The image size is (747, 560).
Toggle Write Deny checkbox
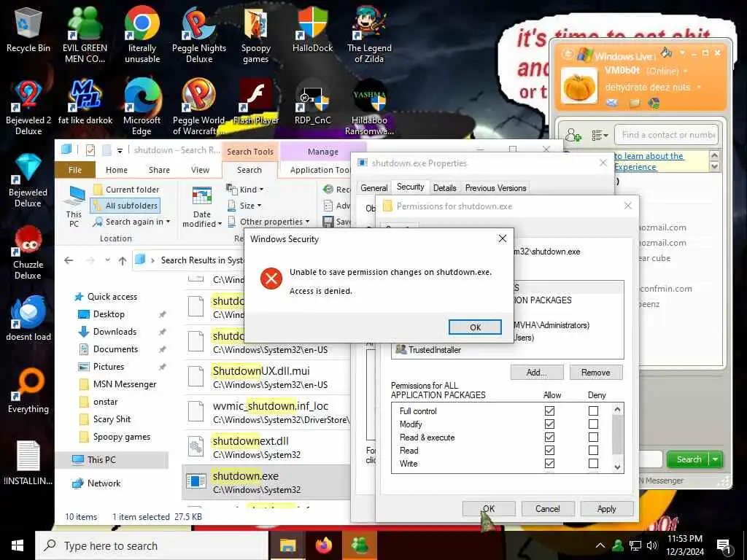tap(593, 463)
